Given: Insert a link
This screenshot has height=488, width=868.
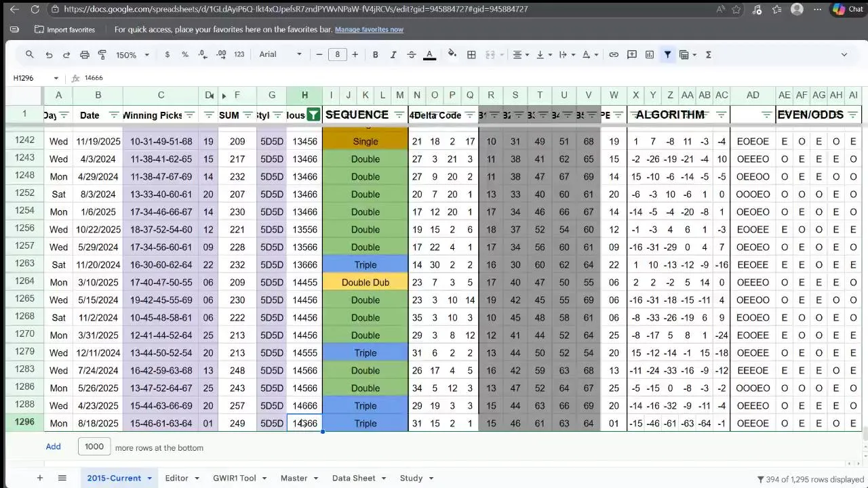Looking at the screenshot, I should (x=614, y=54).
